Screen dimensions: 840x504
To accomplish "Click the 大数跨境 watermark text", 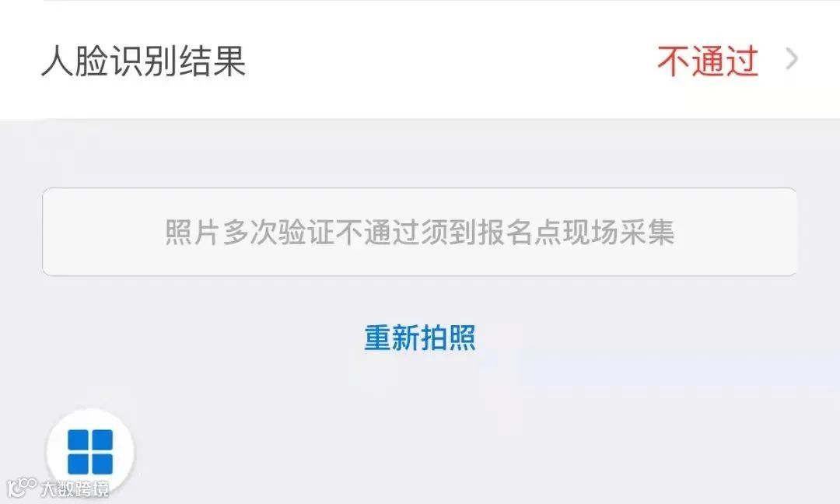I will [75, 488].
